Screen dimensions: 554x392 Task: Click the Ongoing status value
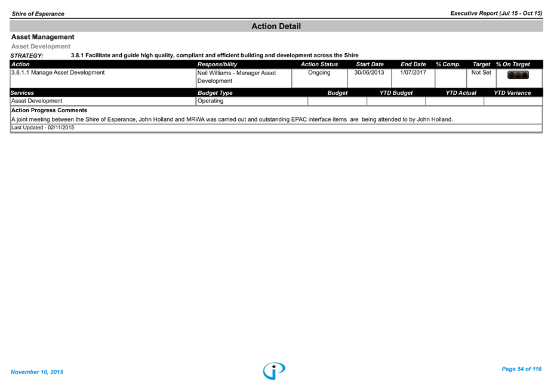click(319, 72)
